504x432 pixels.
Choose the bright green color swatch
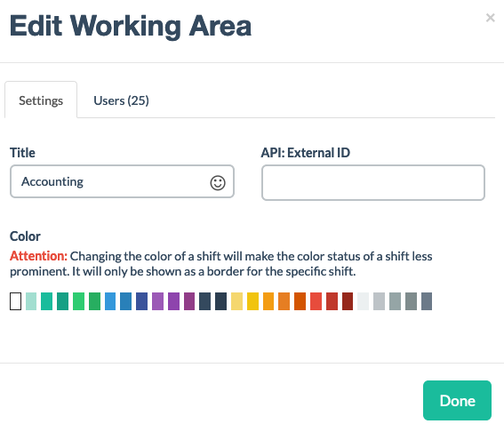79,301
